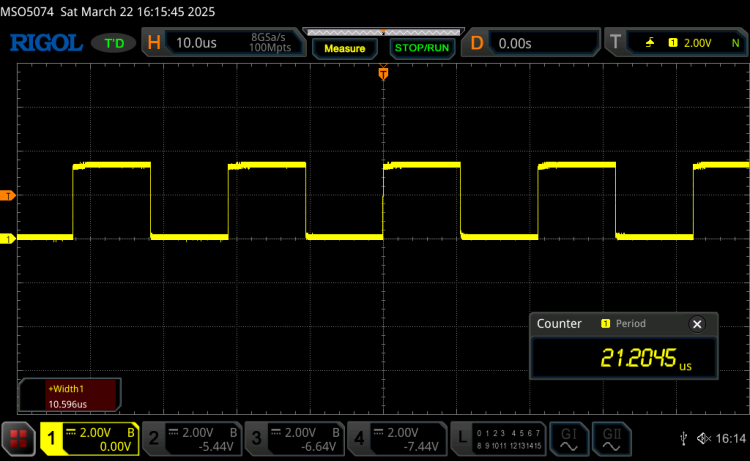
Task: Click the T'D trigger status indicator
Action: (x=114, y=43)
